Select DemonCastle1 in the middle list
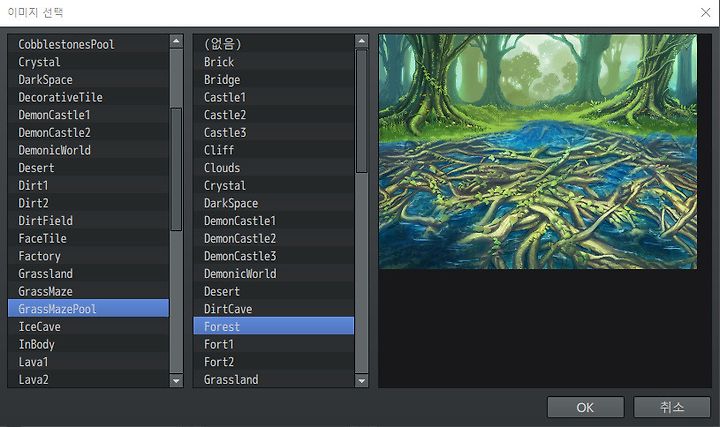The height and width of the screenshot is (427, 720). pyautogui.click(x=274, y=220)
